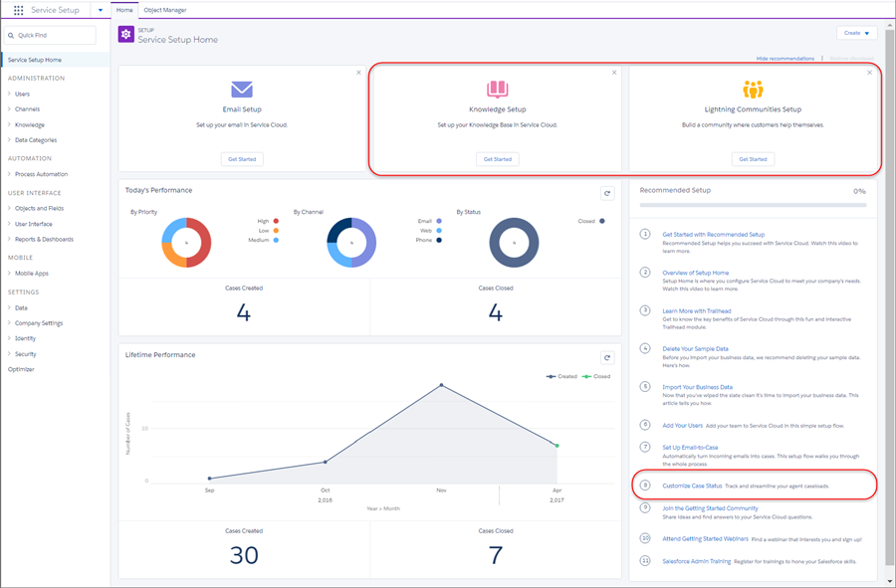Viewport: 896px width, 588px height.
Task: Toggle the Closed series in chart legend
Action: [x=596, y=376]
